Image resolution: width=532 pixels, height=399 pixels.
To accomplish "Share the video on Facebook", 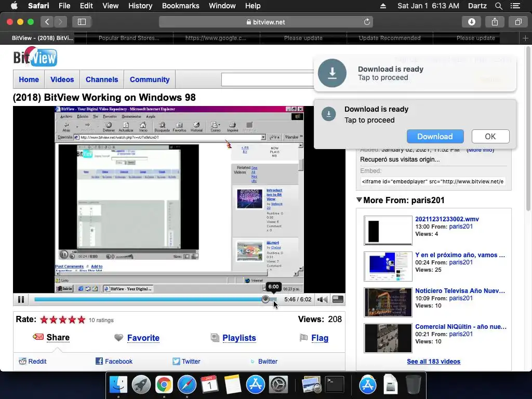I will [119, 362].
